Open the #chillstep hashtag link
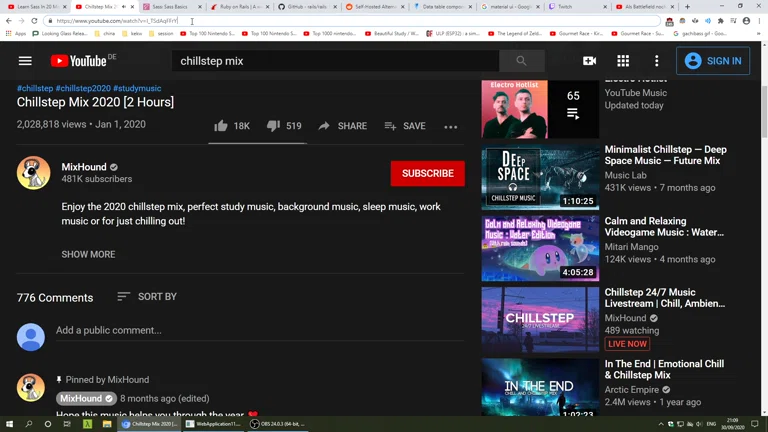 35,88
